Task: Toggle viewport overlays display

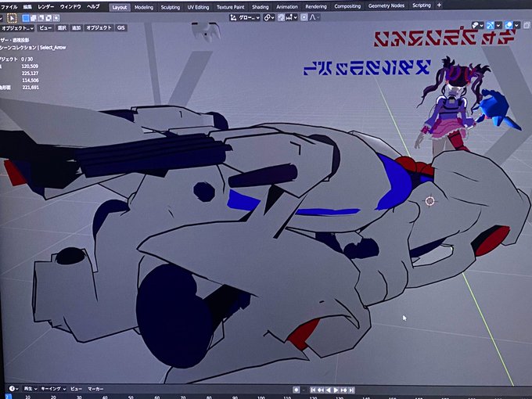Action: coord(509,25)
